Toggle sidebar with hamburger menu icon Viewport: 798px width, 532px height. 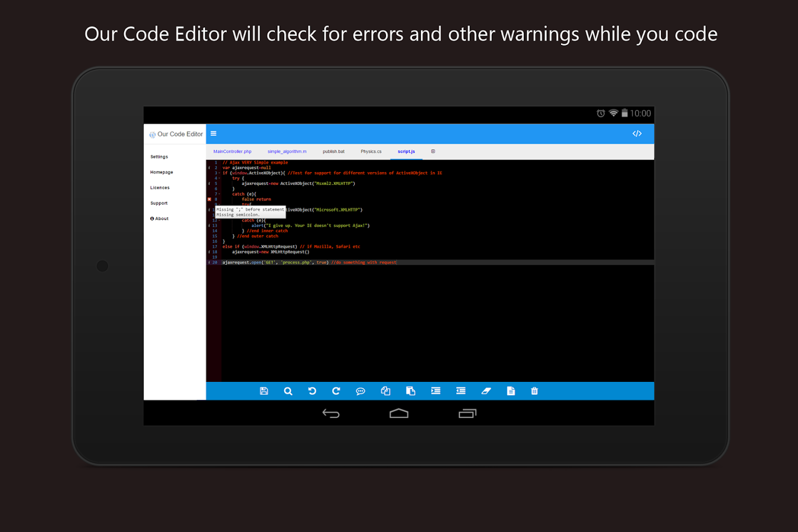coord(213,134)
